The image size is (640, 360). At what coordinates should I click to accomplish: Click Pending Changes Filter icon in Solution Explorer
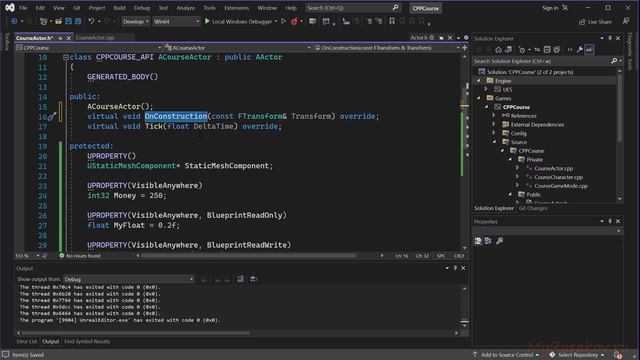(522, 50)
